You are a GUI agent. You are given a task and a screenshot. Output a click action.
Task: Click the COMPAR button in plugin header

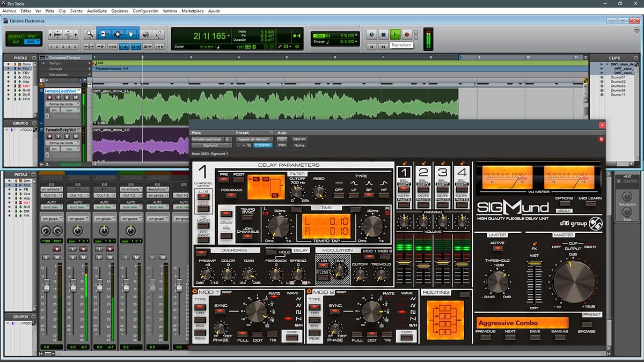(x=263, y=145)
